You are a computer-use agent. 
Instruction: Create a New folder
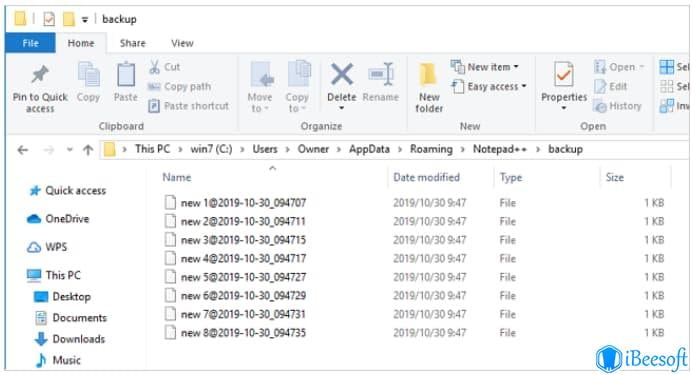pos(429,88)
